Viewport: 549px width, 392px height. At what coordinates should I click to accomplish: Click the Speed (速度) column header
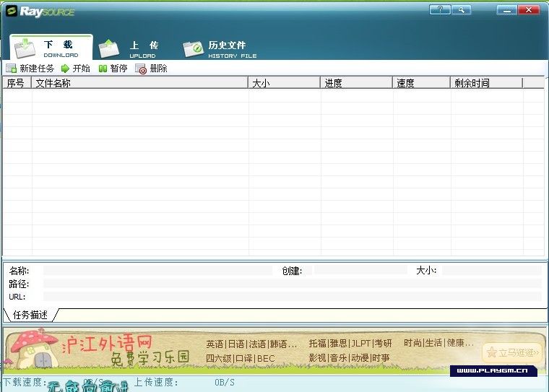click(422, 83)
